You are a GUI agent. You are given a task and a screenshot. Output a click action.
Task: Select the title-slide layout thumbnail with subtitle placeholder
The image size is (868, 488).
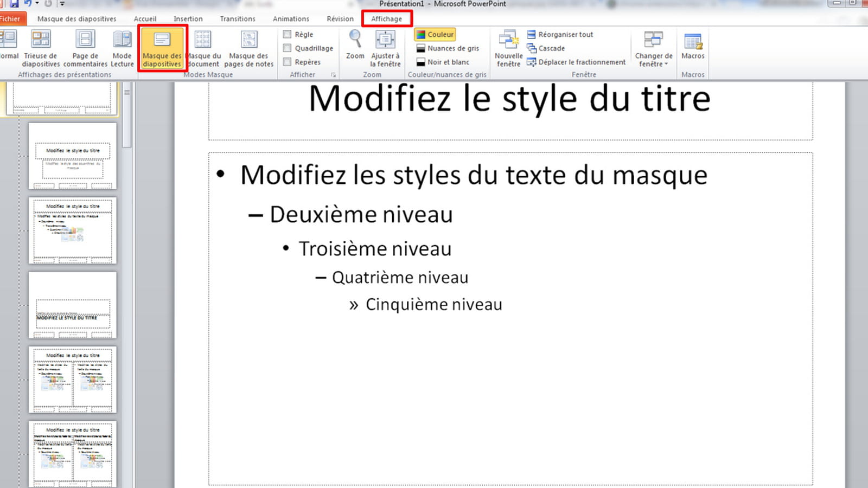(x=73, y=156)
